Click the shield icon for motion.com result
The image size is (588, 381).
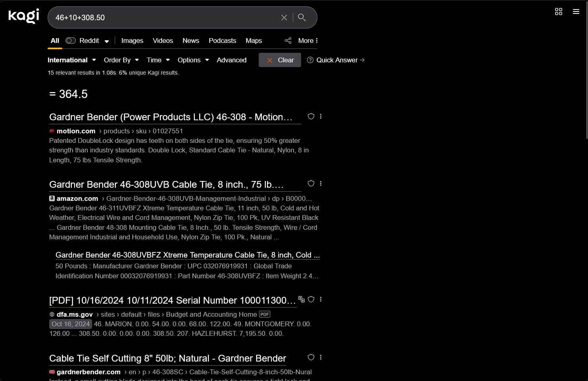[311, 116]
